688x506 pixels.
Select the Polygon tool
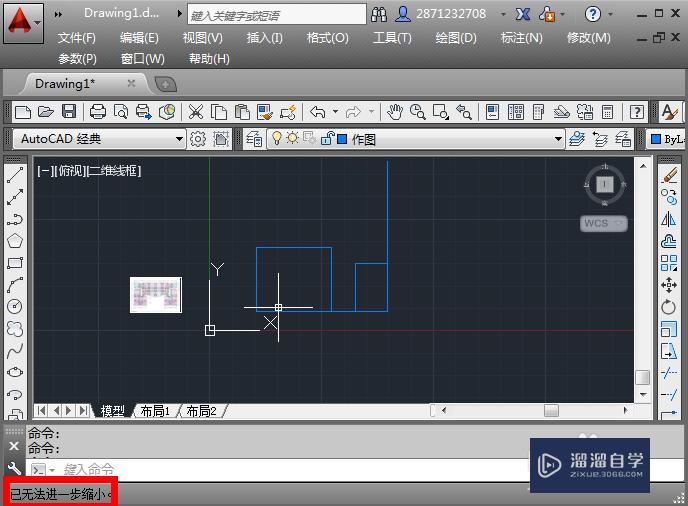15,241
